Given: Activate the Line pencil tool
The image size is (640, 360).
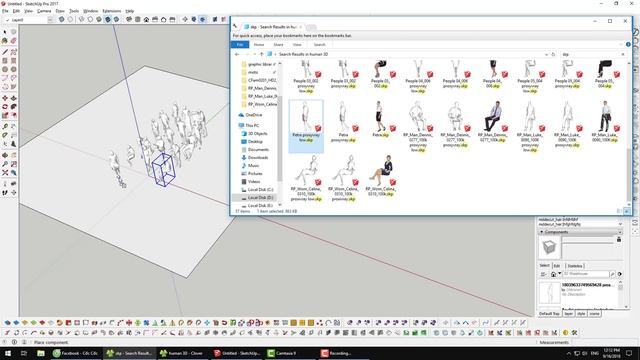Looking at the screenshot, I should pos(5,52).
